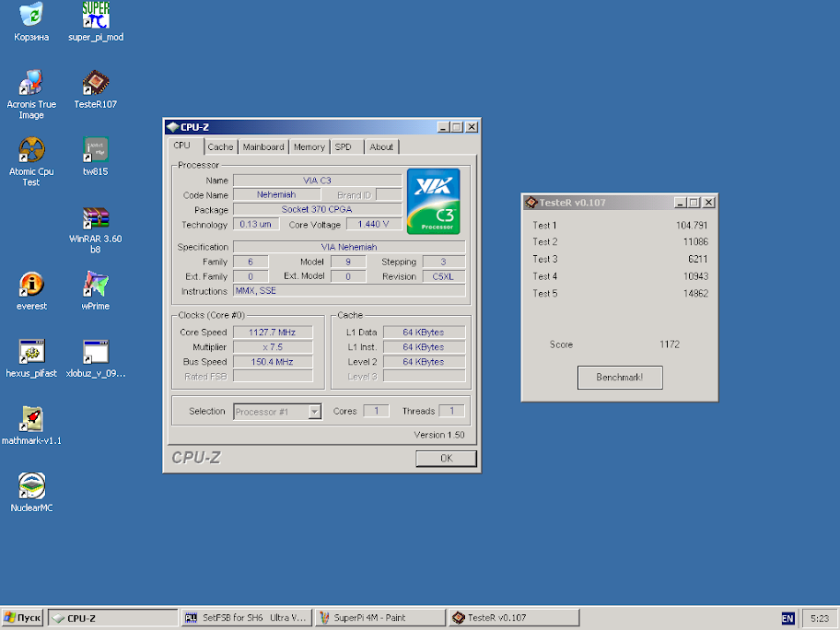The image size is (840, 630).
Task: Click Test 4 result 10943
Action: [x=695, y=276]
